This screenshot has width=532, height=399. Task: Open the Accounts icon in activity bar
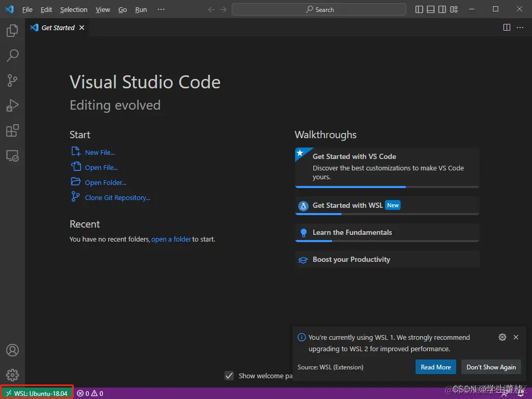pos(12,350)
